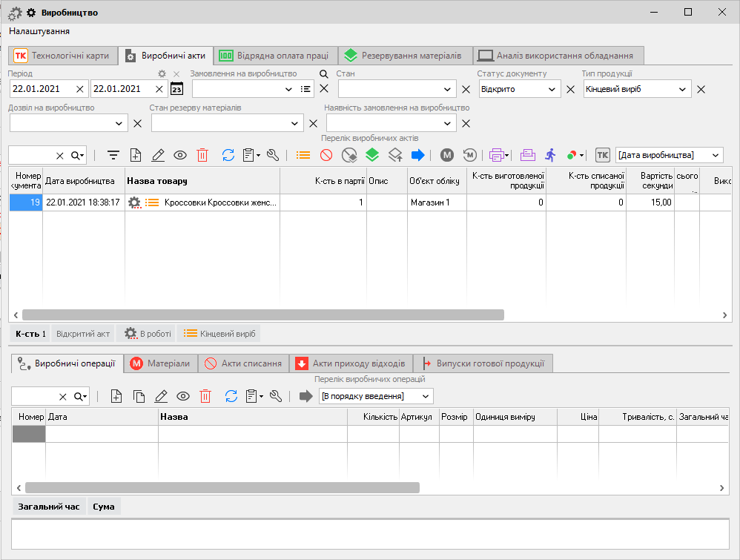Toggle the eye view icon in production acts toolbar
740x560 pixels.
(180, 155)
